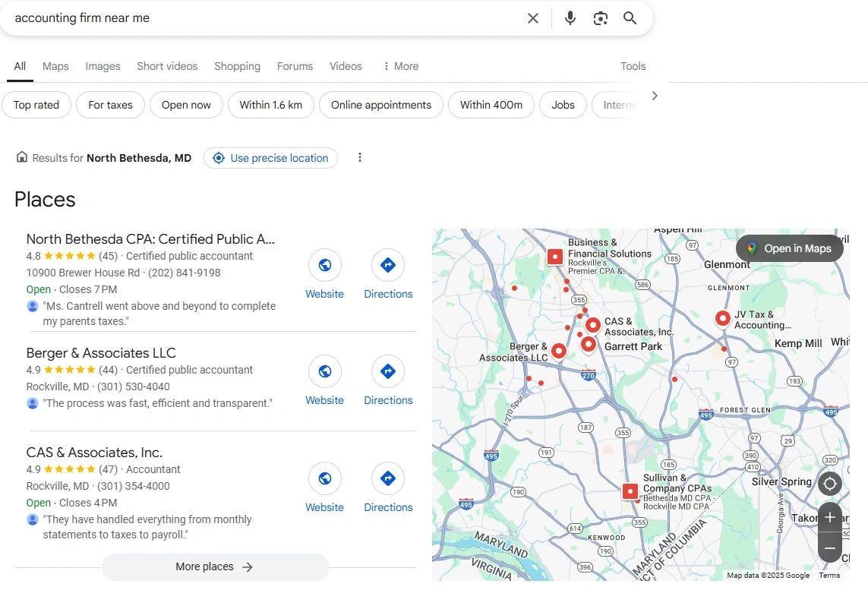Image resolution: width=868 pixels, height=590 pixels.
Task: Open the Short videos tab
Action: pos(167,66)
